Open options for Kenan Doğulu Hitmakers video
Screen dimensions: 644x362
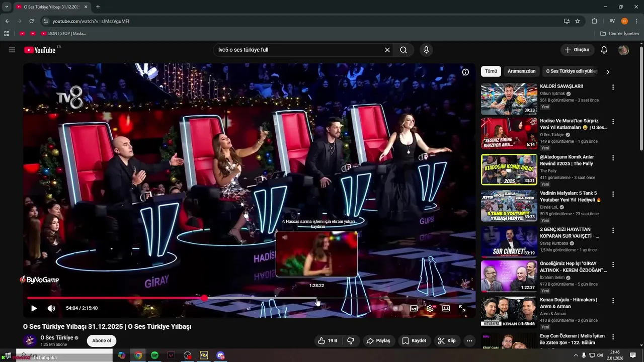[x=613, y=301]
